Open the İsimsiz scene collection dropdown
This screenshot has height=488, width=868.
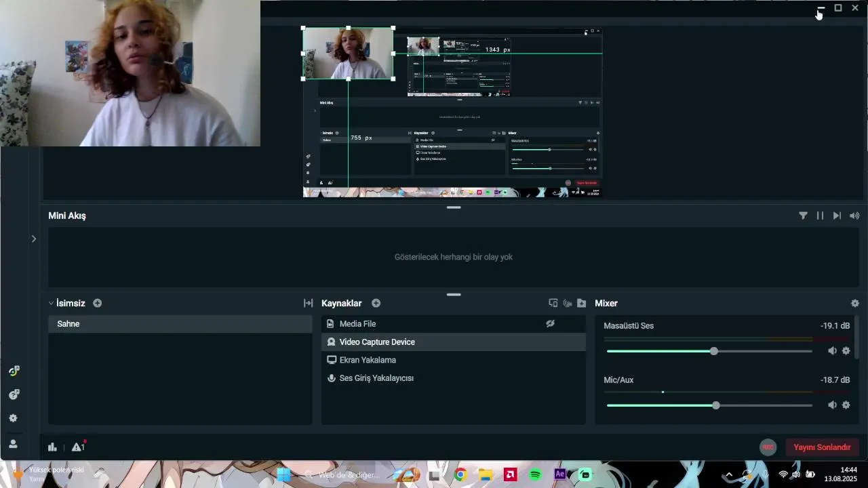pyautogui.click(x=51, y=303)
